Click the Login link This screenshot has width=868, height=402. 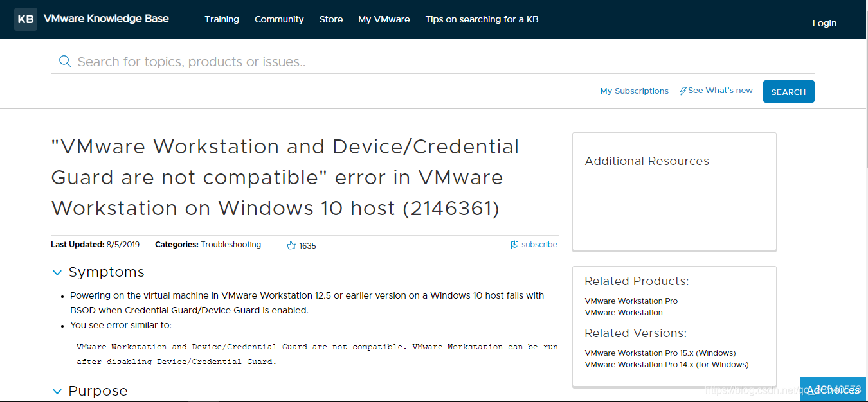(824, 23)
